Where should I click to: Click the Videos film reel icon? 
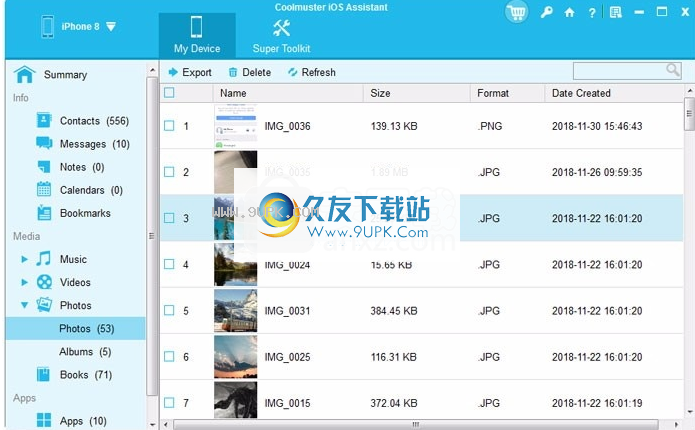pyautogui.click(x=44, y=282)
